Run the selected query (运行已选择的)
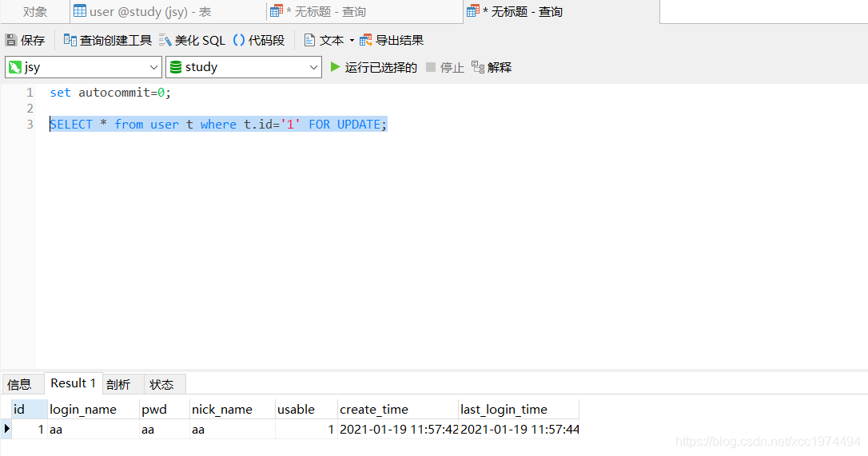 [373, 68]
